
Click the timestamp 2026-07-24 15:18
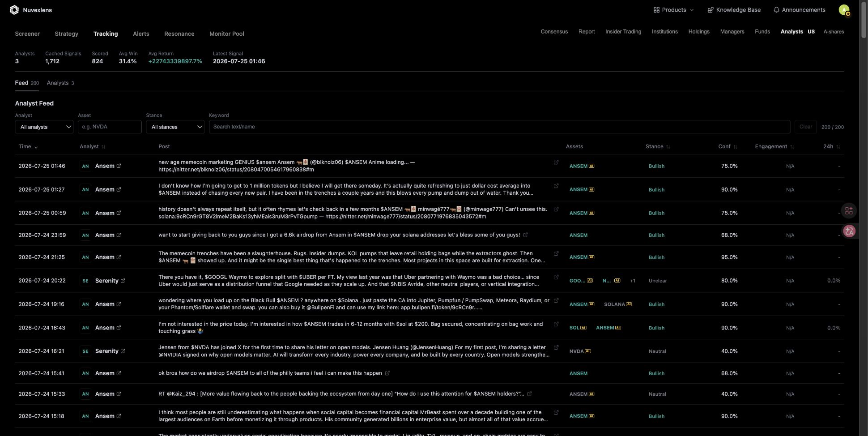click(x=42, y=416)
